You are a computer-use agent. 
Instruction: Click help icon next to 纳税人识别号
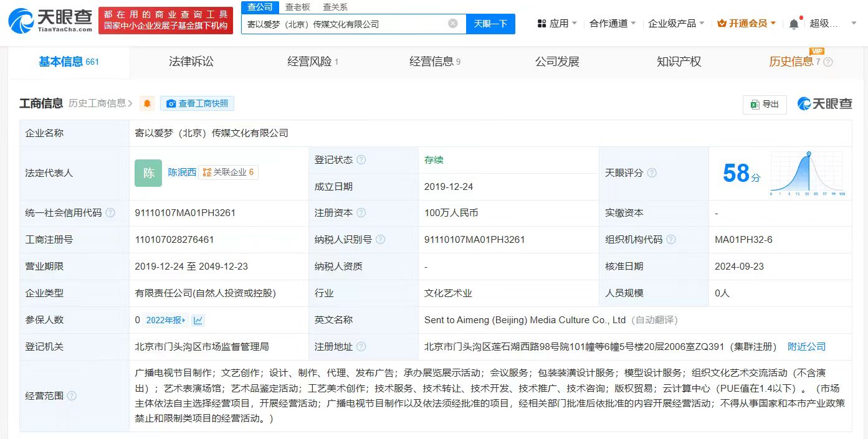380,240
